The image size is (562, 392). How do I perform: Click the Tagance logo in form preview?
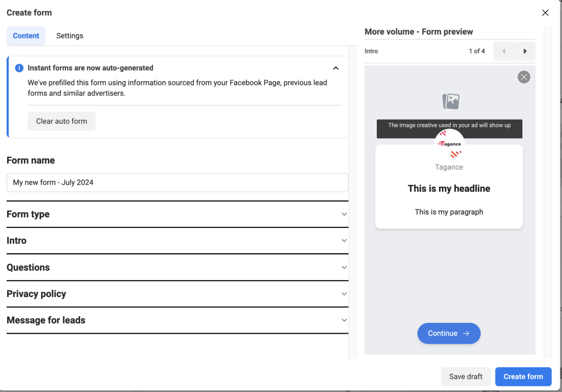coord(449,144)
